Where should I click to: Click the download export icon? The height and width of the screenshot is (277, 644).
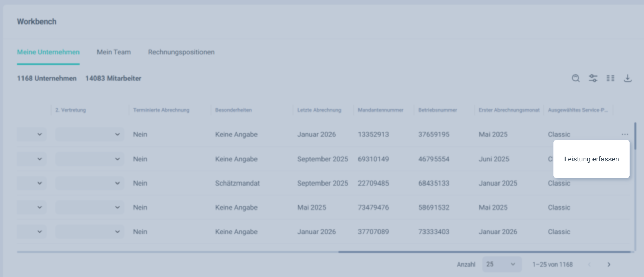[627, 78]
